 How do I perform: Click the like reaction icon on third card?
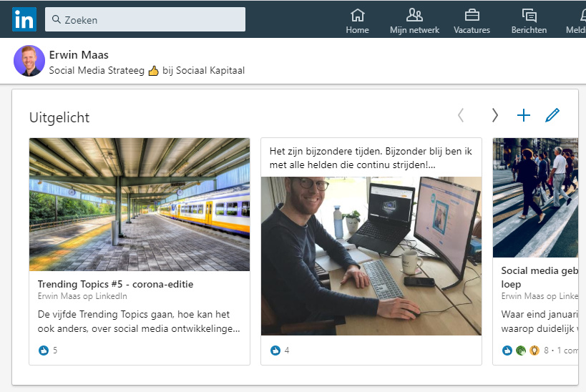[507, 350]
